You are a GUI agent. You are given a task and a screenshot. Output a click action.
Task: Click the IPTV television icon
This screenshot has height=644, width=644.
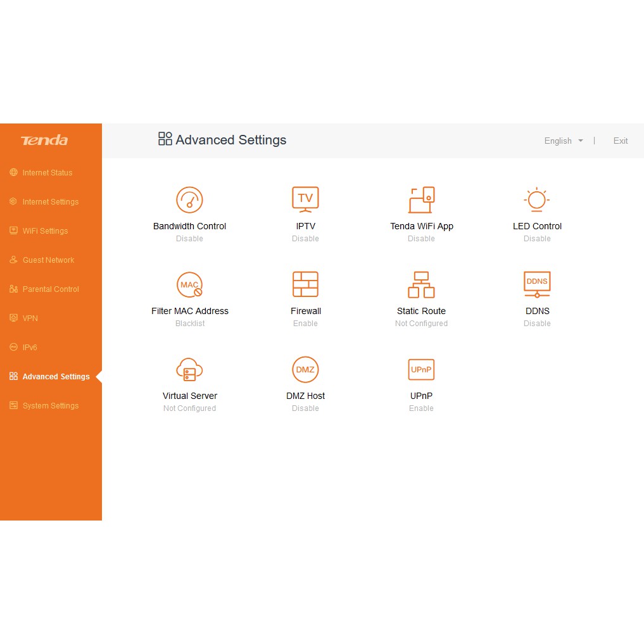(305, 200)
